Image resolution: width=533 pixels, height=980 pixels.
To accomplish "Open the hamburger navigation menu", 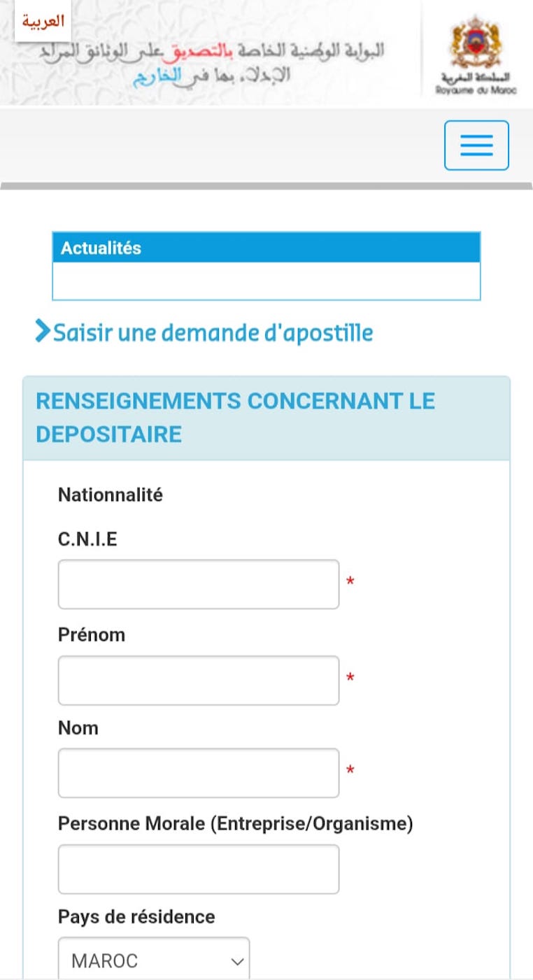I will pyautogui.click(x=476, y=145).
